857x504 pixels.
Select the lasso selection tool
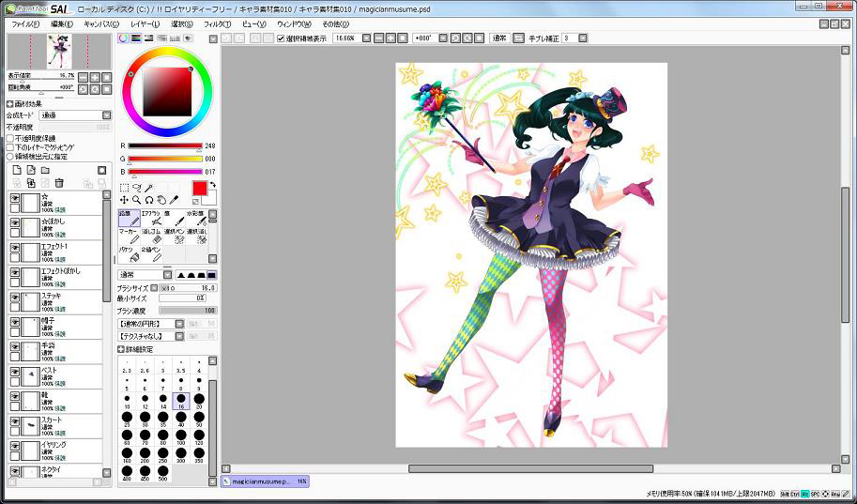(x=136, y=188)
